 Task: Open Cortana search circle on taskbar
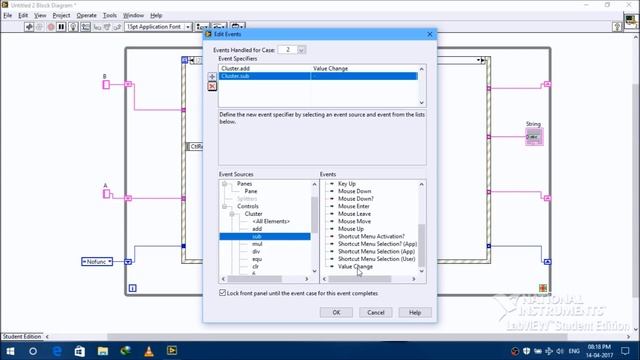click(33, 351)
